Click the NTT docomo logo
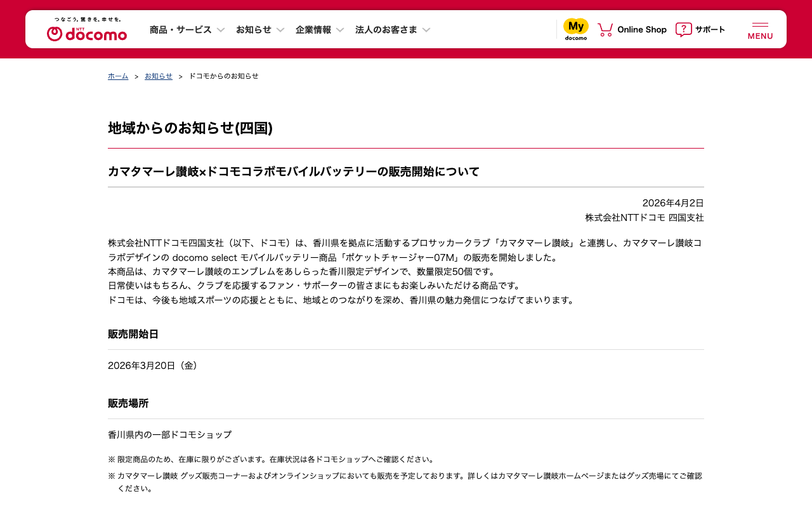 click(87, 29)
